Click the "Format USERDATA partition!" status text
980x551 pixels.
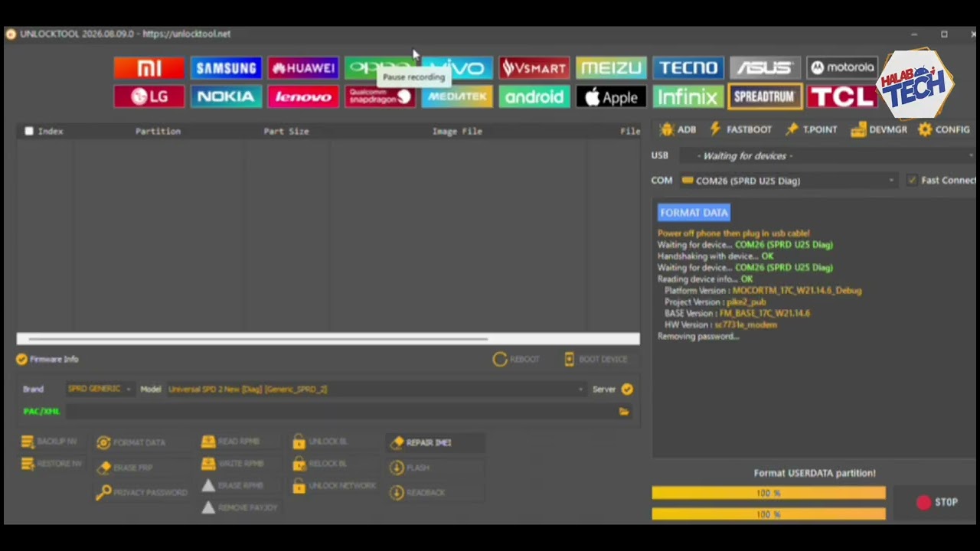pos(815,473)
